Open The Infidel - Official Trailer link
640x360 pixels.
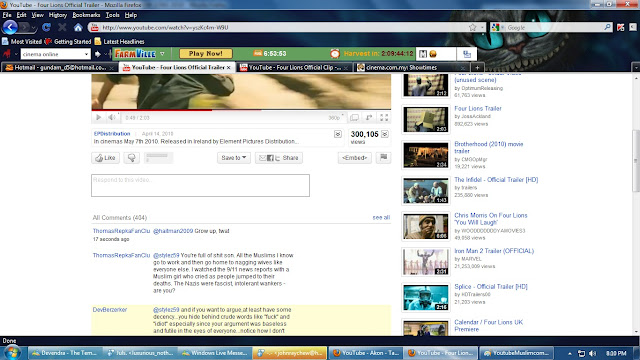tap(496, 180)
